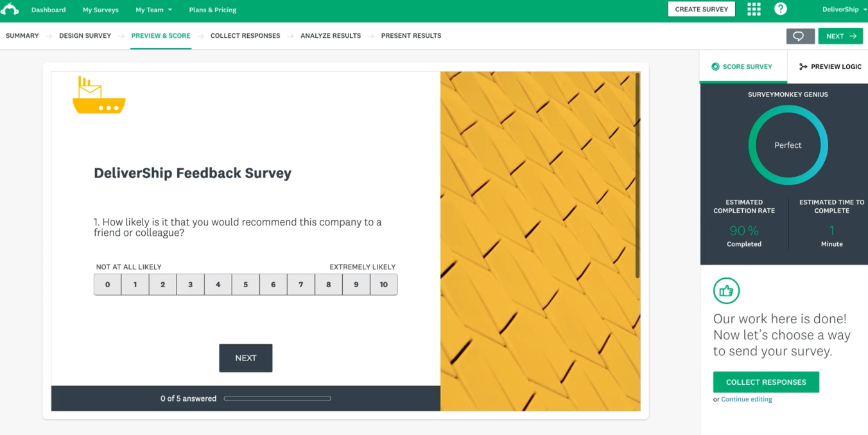
Task: Click the Perfect score ring
Action: coord(788,145)
